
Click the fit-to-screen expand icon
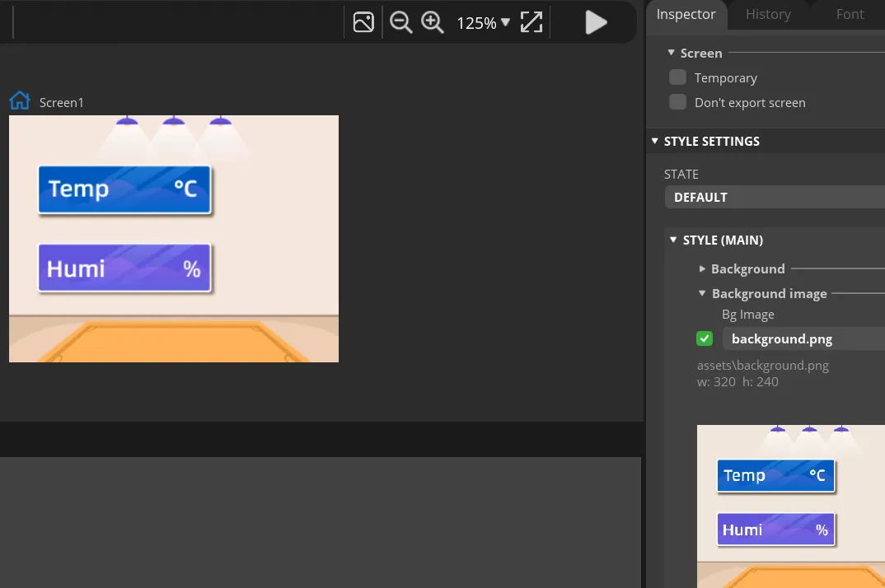point(531,22)
